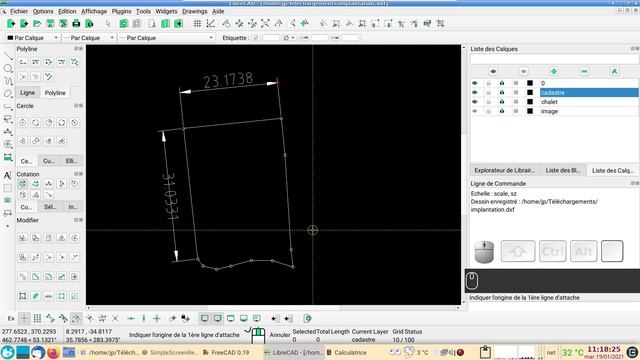Click the Zoom auto icon in the toolbar
This screenshot has width=640, height=360.
point(265,24)
